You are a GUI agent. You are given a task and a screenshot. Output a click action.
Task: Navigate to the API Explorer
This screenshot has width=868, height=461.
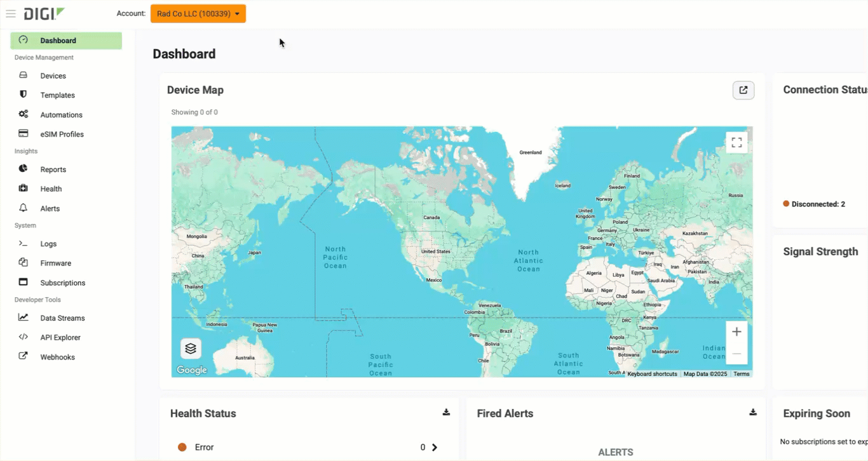[60, 337]
